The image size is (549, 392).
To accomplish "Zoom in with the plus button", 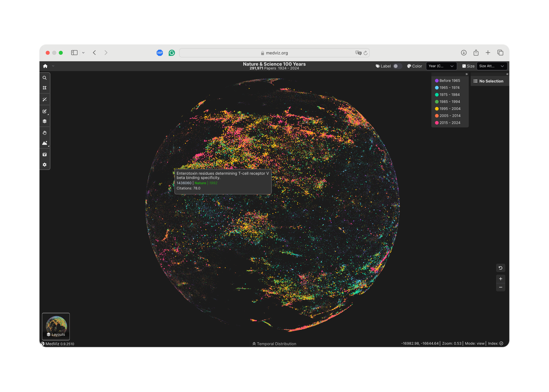I will pyautogui.click(x=501, y=279).
